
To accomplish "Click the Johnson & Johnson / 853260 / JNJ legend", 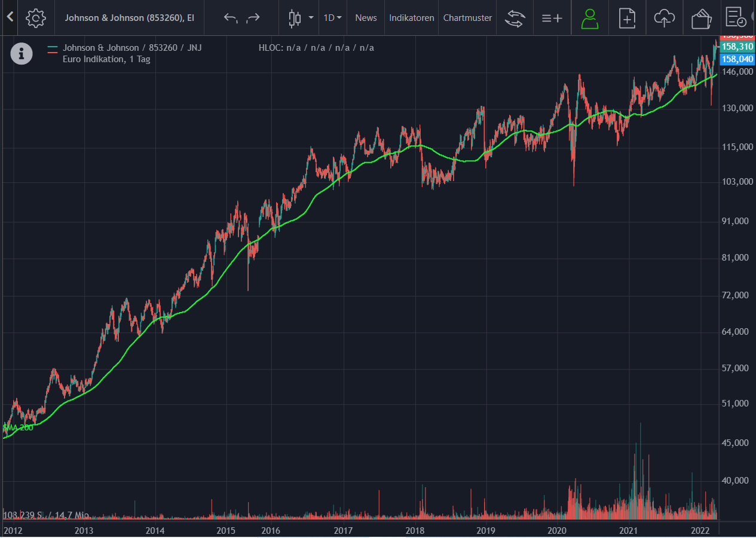I will 132,47.
